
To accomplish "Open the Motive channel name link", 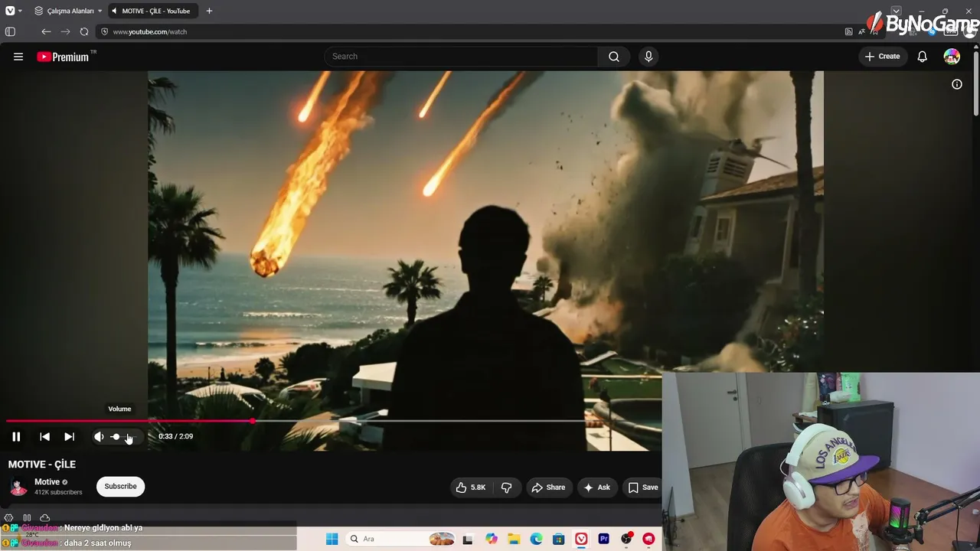I will [x=47, y=482].
